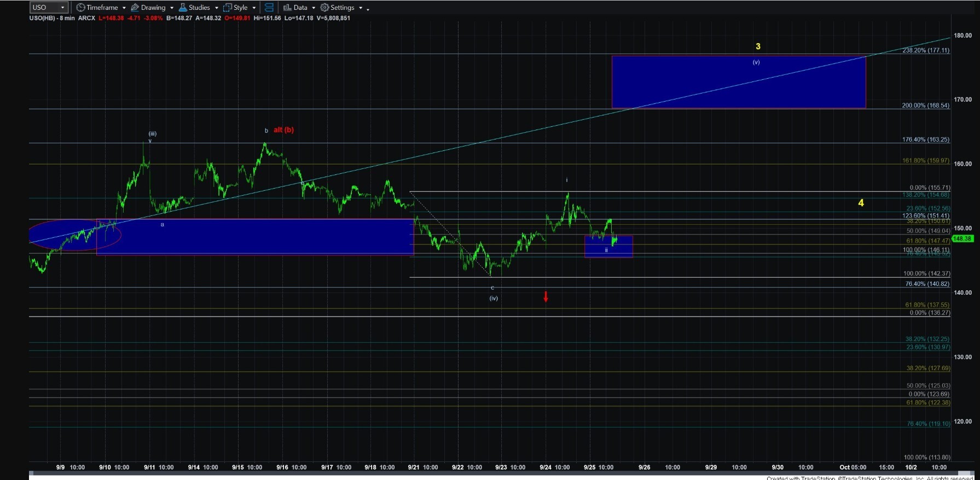Click the Style selection icon
This screenshot has height=480, width=980.
click(228, 8)
